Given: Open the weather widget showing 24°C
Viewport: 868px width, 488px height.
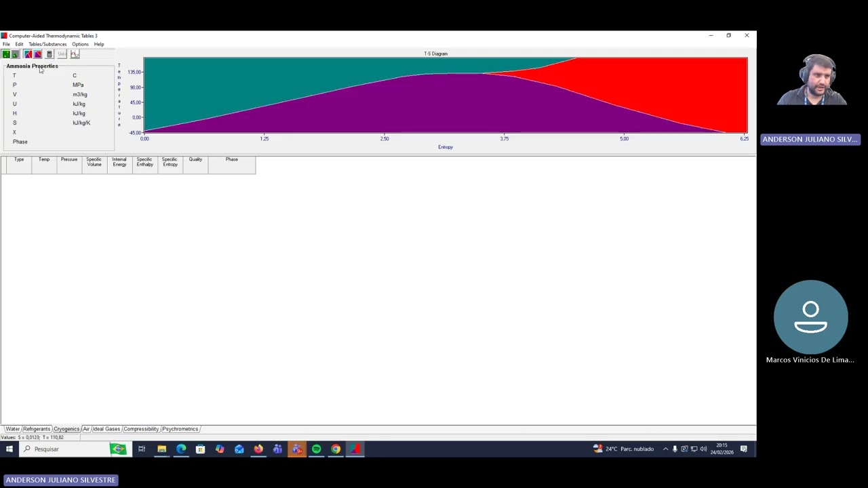Looking at the screenshot, I should (x=623, y=449).
